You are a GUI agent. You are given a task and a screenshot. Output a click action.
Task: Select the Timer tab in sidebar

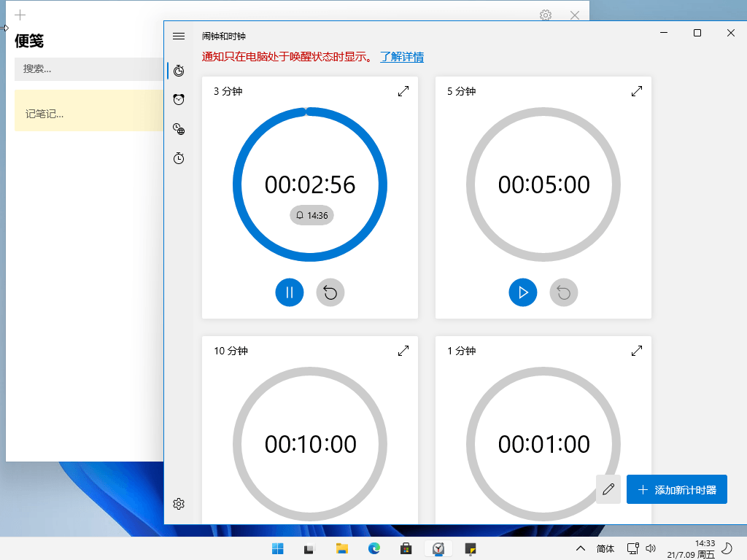coord(179,71)
